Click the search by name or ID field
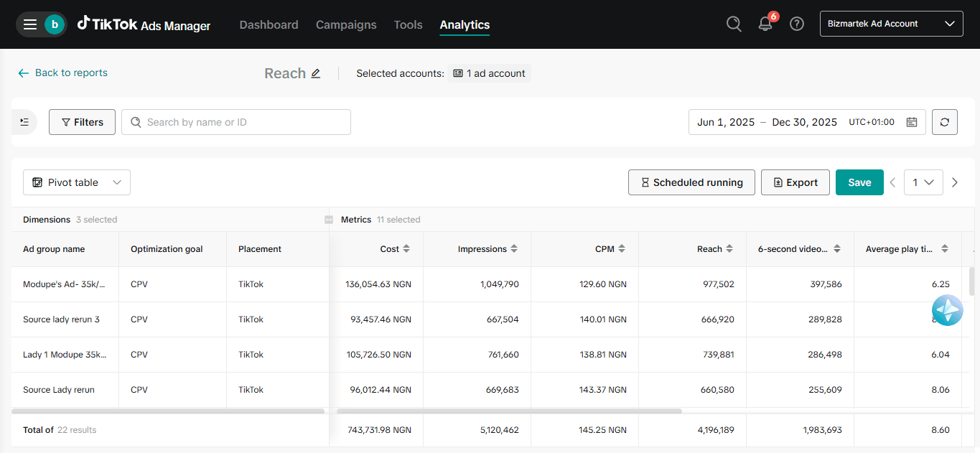Screen dimensions: 980x453 pos(236,122)
